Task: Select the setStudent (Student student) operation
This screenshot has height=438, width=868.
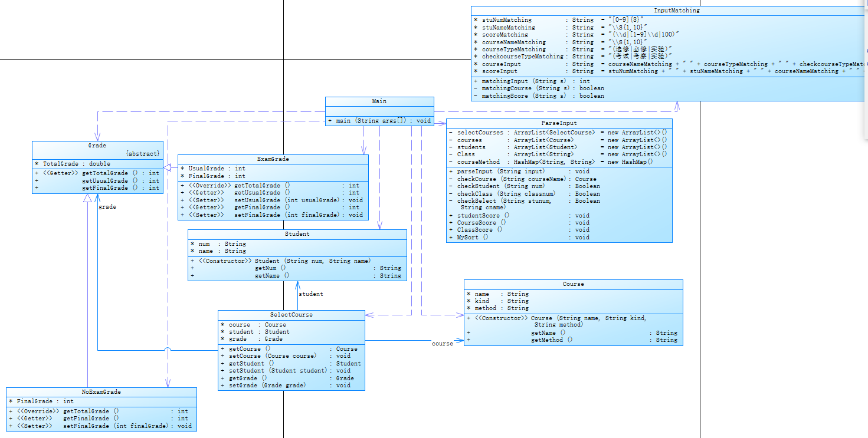Action: point(286,371)
